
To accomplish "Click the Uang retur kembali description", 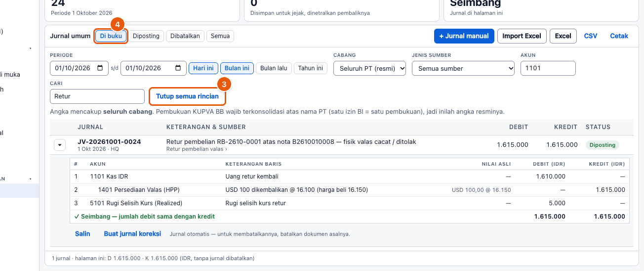I will click(252, 176).
